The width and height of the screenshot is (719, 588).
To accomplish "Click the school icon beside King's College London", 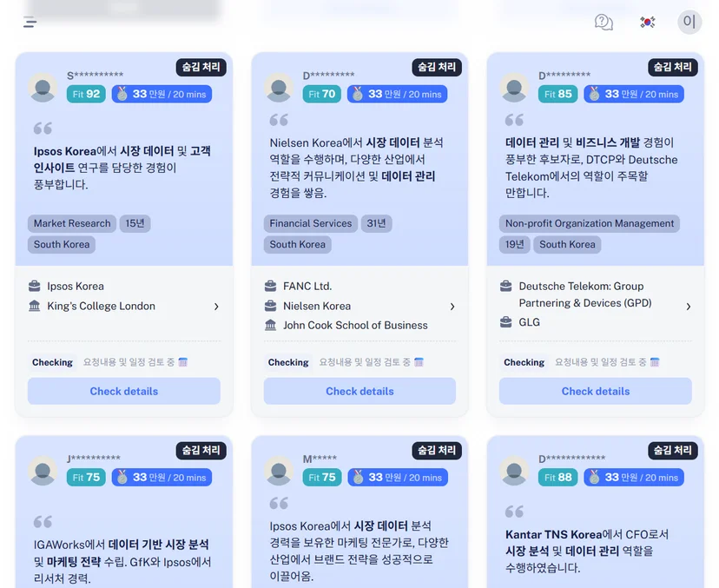I will 35,306.
